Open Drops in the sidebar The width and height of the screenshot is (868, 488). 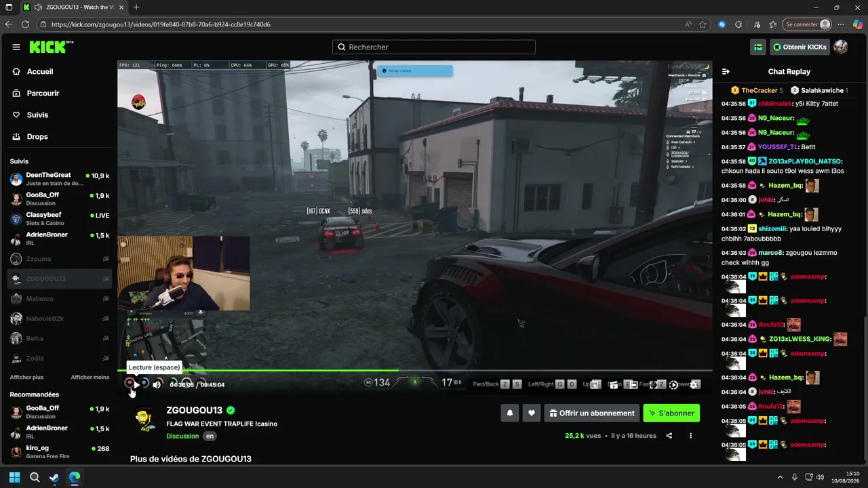37,136
